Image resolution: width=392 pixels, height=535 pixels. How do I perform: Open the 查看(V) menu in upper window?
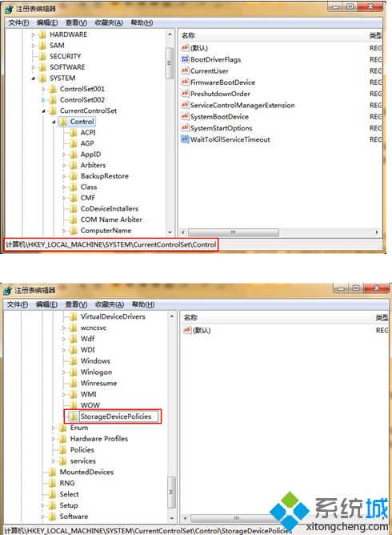click(76, 22)
